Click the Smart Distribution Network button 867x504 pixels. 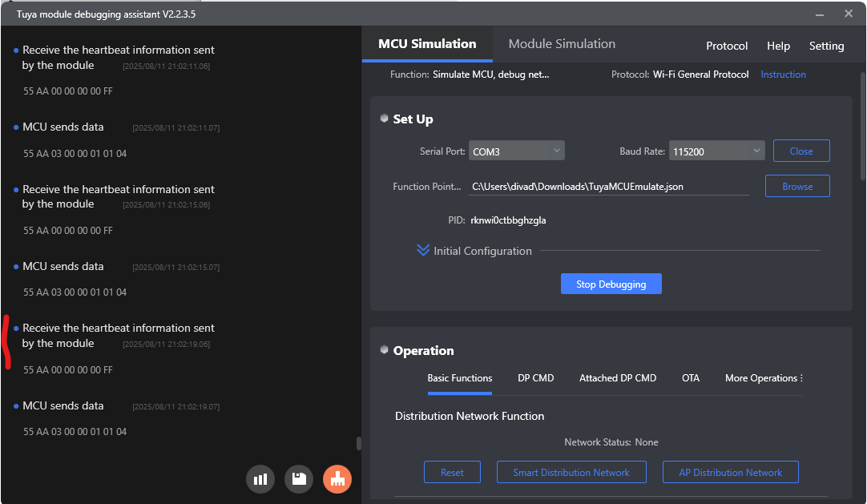(571, 473)
